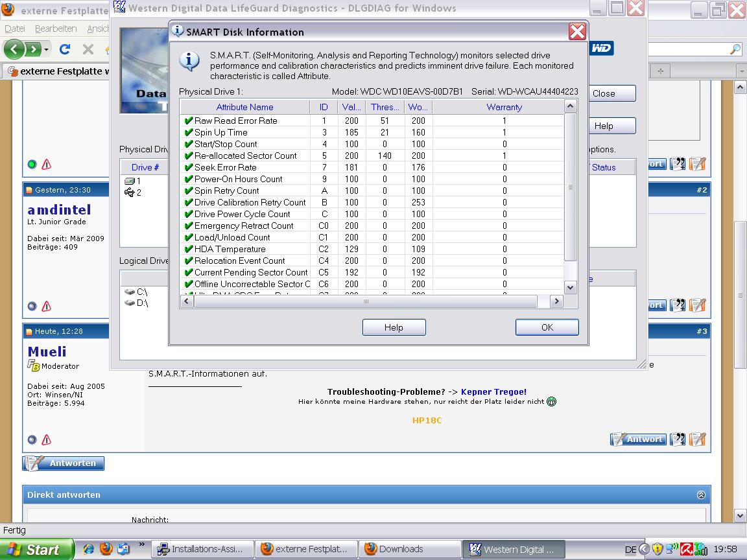Click report warning icon on Mueli's post

click(46, 439)
